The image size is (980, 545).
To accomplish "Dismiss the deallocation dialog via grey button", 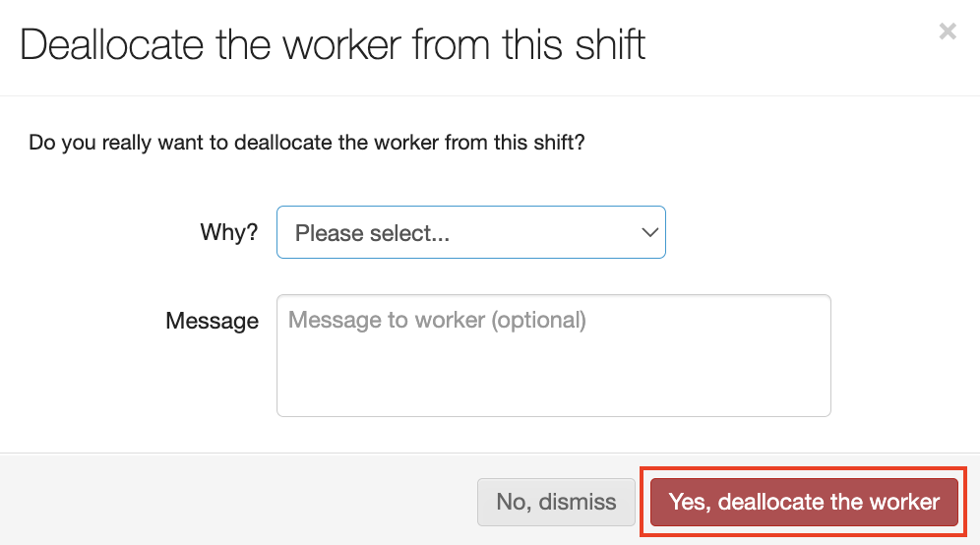I will point(556,502).
